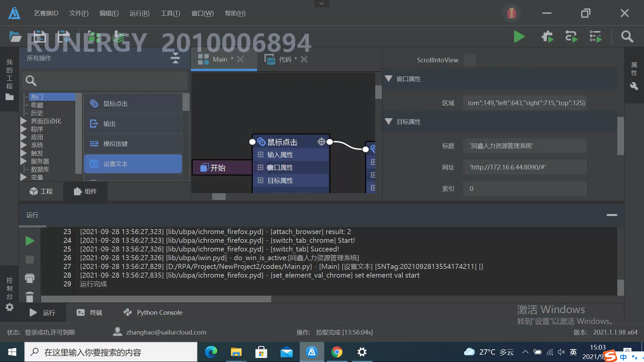Click the gift icon in the title bar
This screenshot has width=644, height=362.
coord(512,13)
